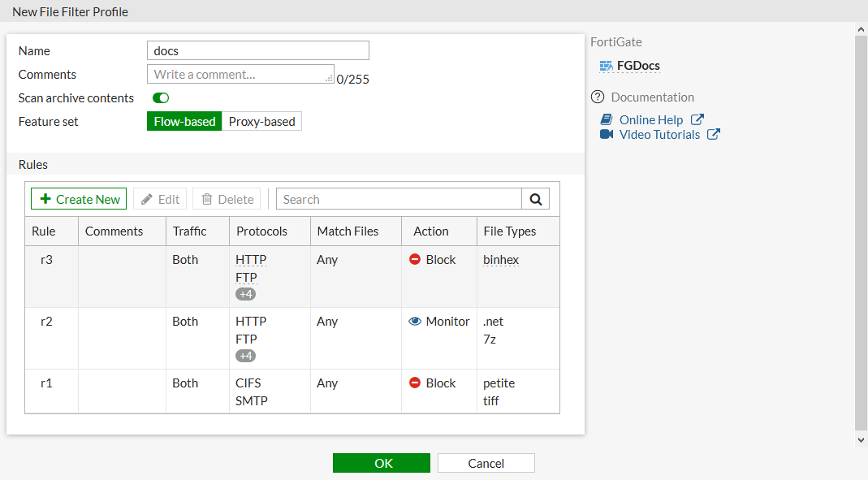Open the Video Tutorials link
The height and width of the screenshot is (480, 868).
click(659, 134)
